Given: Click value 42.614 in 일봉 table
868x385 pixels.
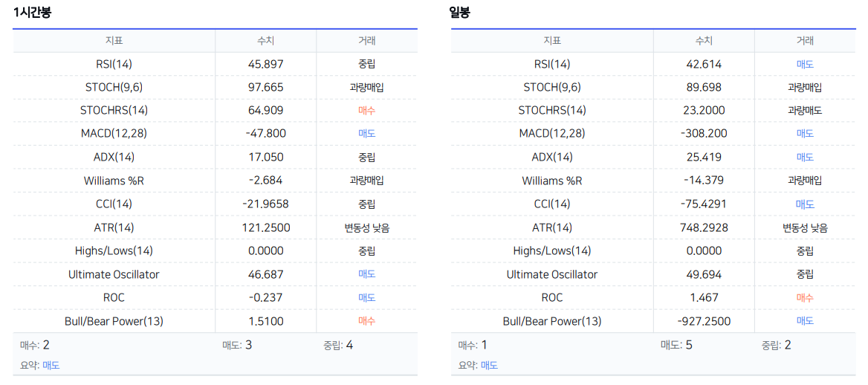Looking at the screenshot, I should 704,64.
